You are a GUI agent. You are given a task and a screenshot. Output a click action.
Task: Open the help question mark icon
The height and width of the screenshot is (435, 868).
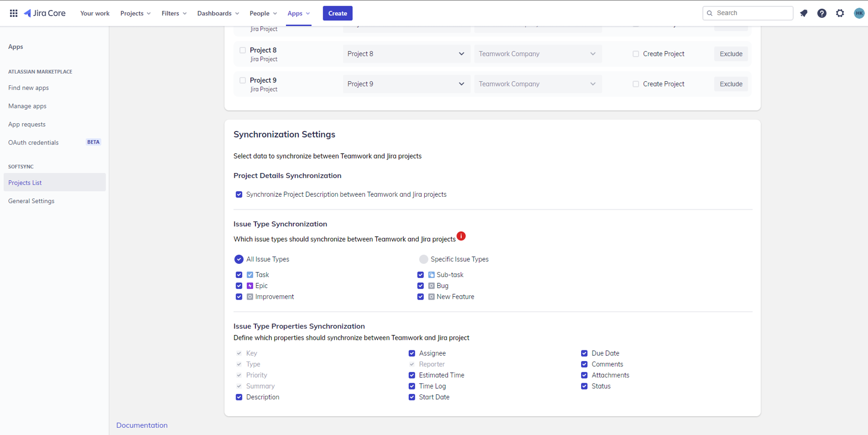point(822,13)
